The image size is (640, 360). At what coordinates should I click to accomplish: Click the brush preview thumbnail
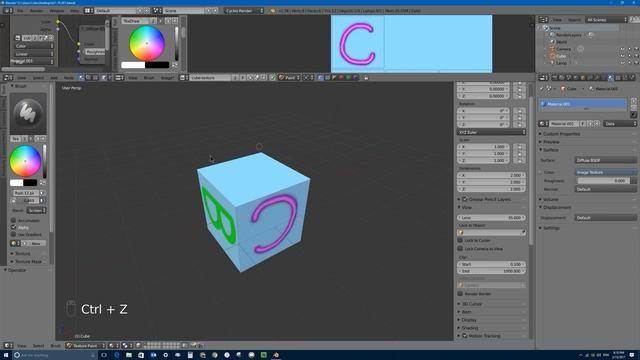point(28,114)
